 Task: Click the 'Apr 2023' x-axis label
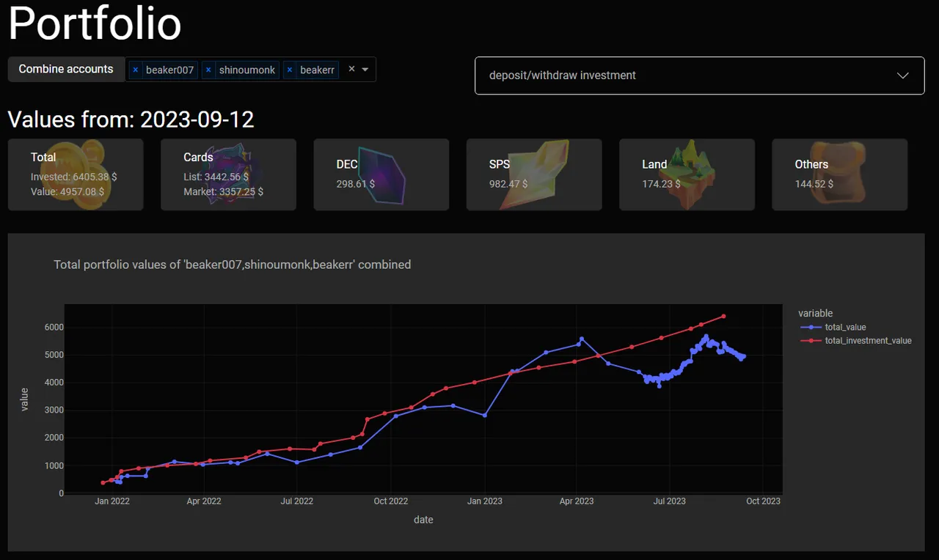(x=577, y=501)
